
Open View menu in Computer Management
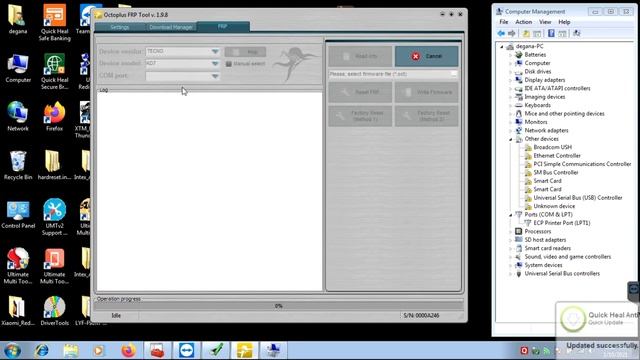pos(545,22)
